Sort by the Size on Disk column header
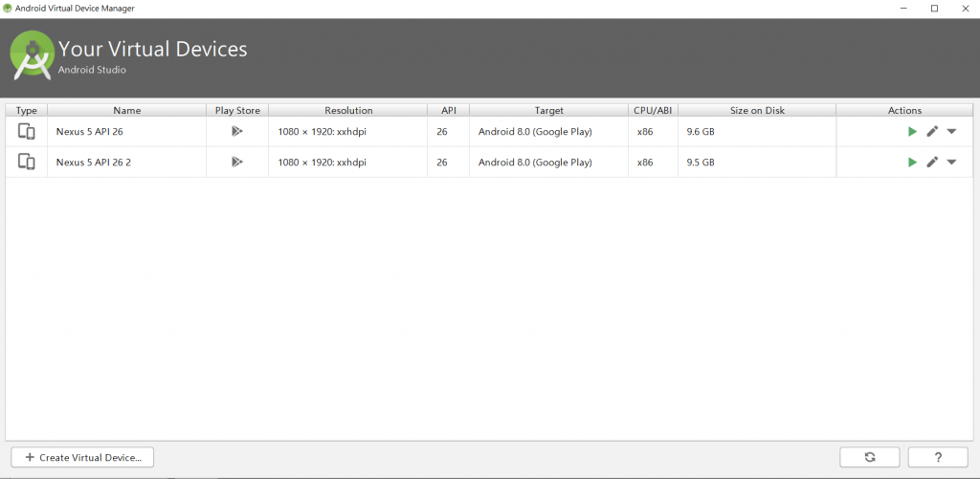The image size is (980, 479). [x=757, y=111]
